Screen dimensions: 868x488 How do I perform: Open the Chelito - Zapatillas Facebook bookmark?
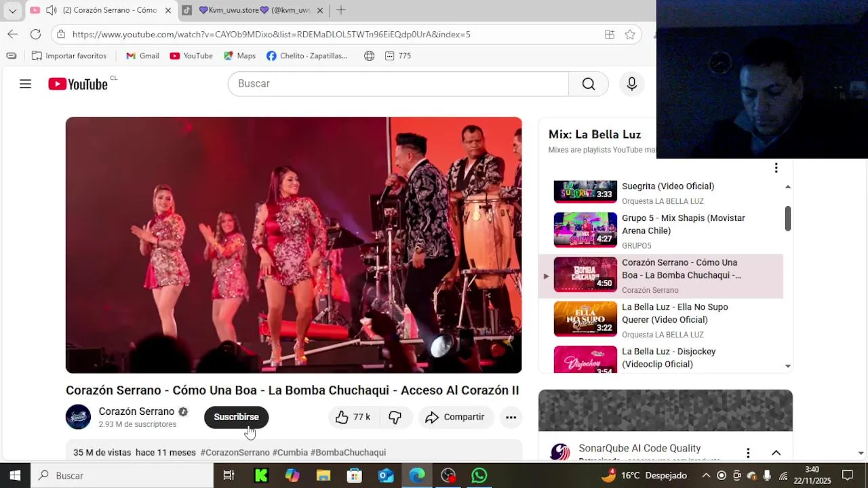(x=307, y=56)
